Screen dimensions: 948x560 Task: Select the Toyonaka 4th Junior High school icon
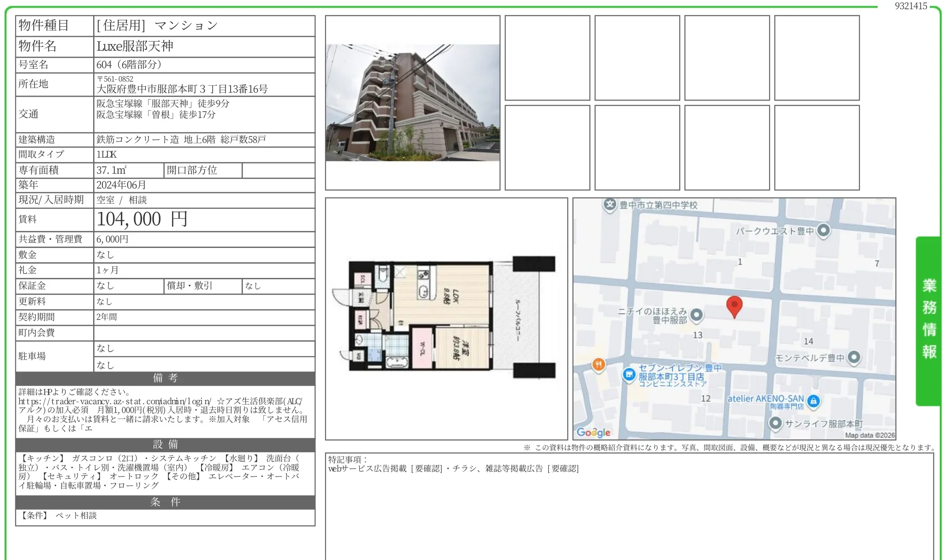tap(610, 205)
